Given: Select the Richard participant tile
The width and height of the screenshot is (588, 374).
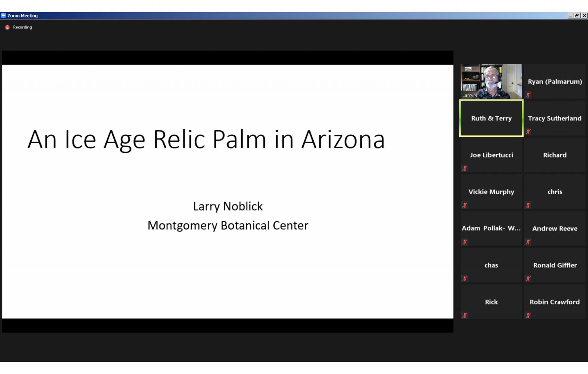Looking at the screenshot, I should click(x=555, y=155).
